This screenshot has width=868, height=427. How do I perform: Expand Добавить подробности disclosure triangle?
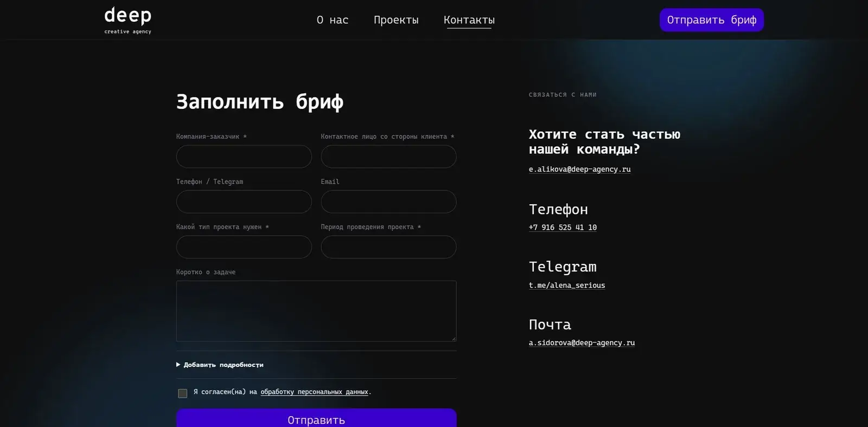click(x=178, y=365)
